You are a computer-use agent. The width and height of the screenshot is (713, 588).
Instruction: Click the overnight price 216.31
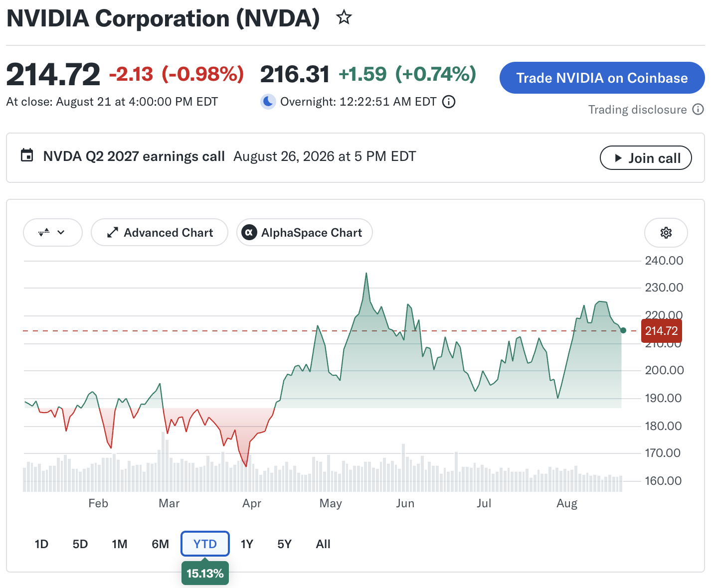(295, 74)
